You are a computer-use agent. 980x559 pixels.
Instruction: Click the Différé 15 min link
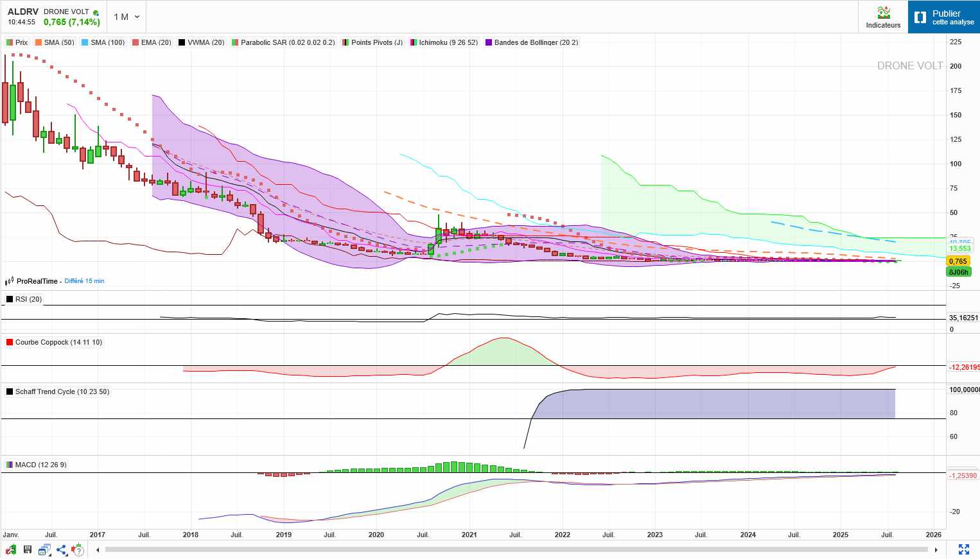(84, 281)
